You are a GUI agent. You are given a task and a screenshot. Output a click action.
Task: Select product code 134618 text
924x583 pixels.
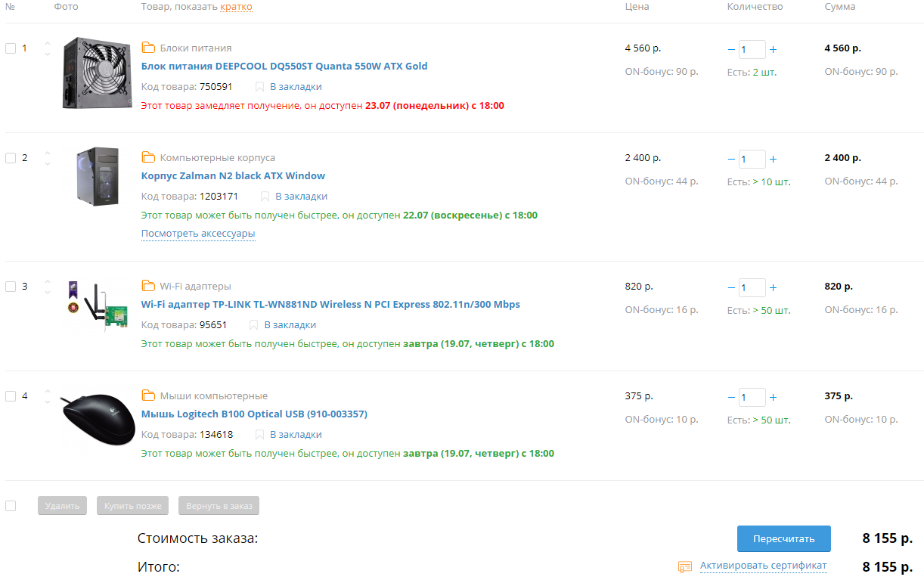click(x=216, y=434)
